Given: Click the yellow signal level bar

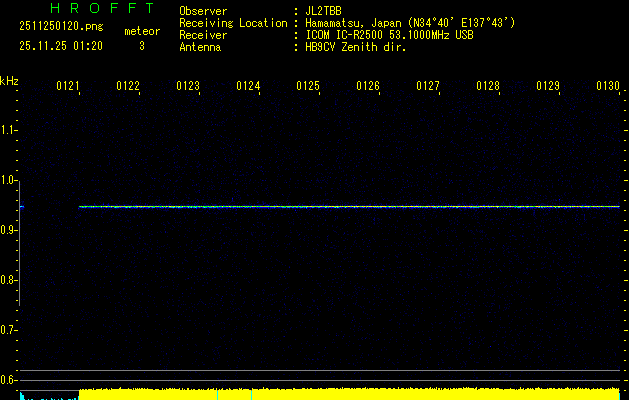Looking at the screenshot, I should click(350, 394).
